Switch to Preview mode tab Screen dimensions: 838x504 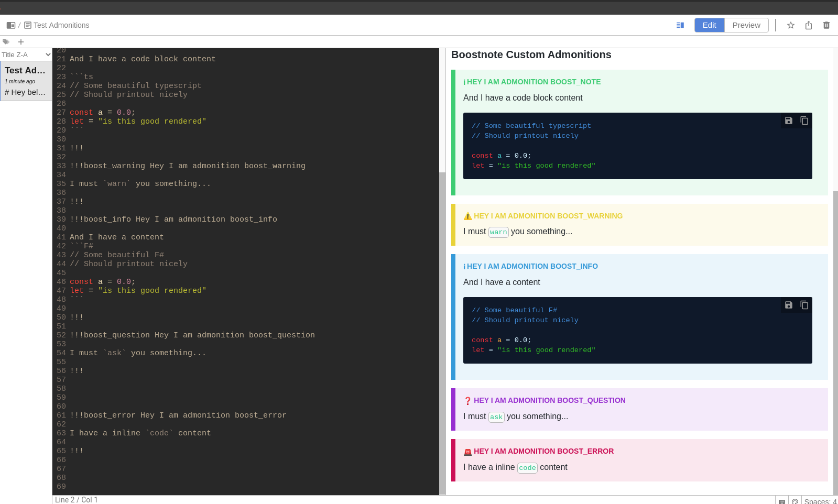746,25
